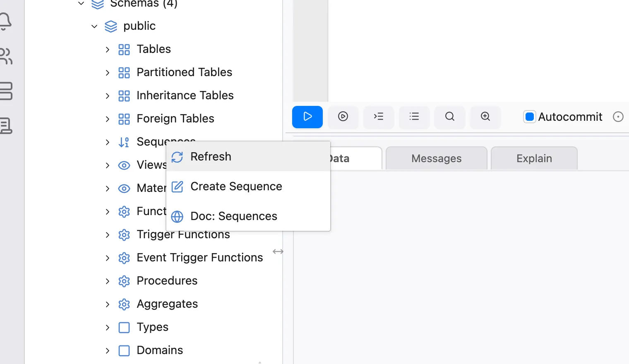Click the script document icon in the sidebar
Screen dimensions: 629x364
coord(6,125)
